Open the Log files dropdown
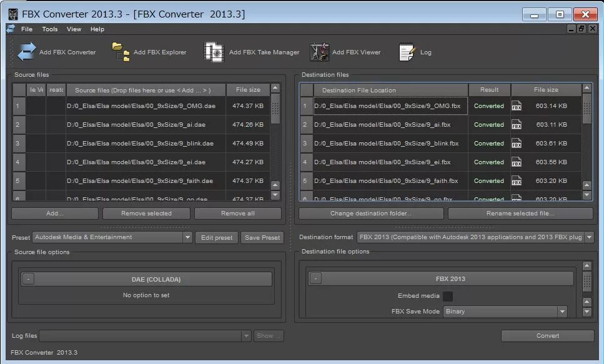604x364 pixels. point(246,336)
